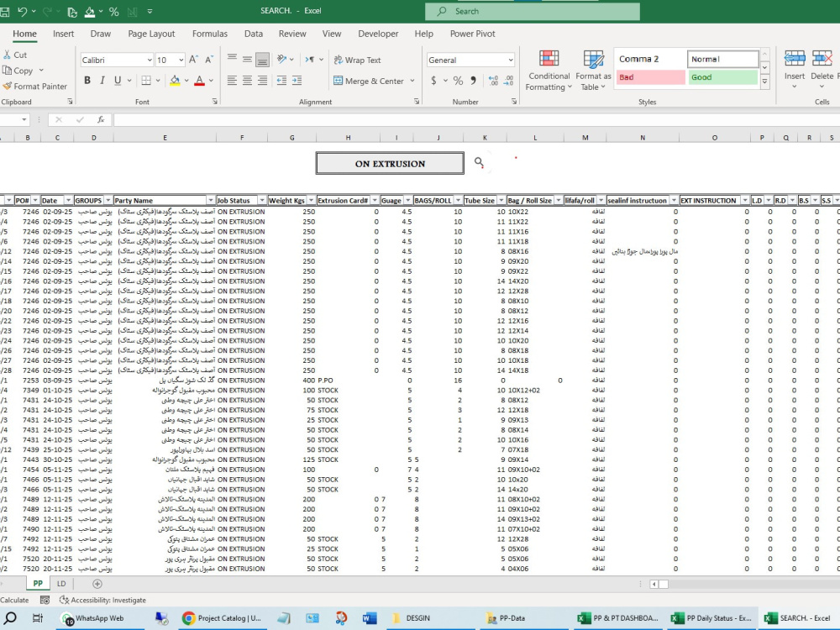Increase font size with the larger A icon
This screenshot has width=840, height=630.
pos(193,60)
